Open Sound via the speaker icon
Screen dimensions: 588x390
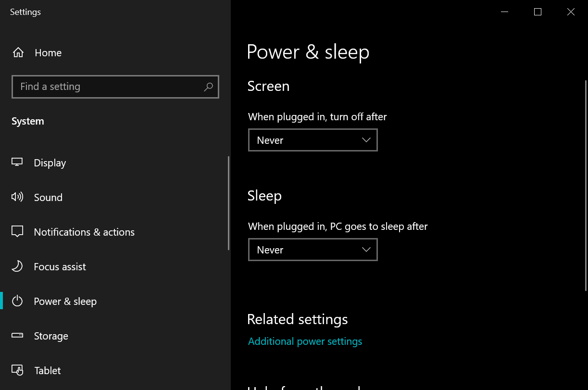[x=17, y=197]
